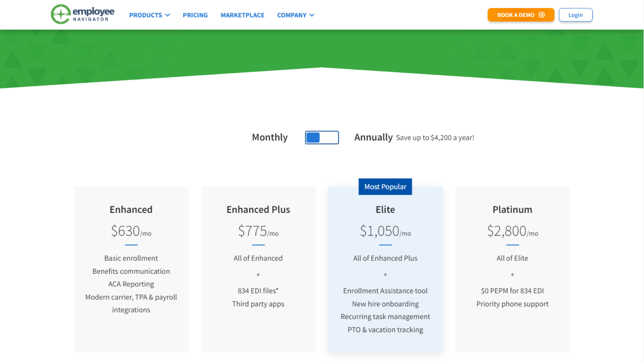Click 'Enrollment Assistance tool' feature text

(385, 291)
